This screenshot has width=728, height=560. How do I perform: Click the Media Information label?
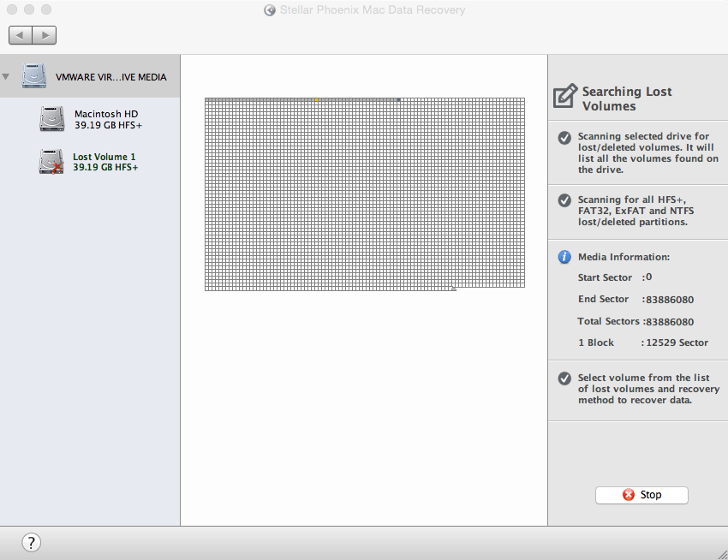pyautogui.click(x=624, y=257)
